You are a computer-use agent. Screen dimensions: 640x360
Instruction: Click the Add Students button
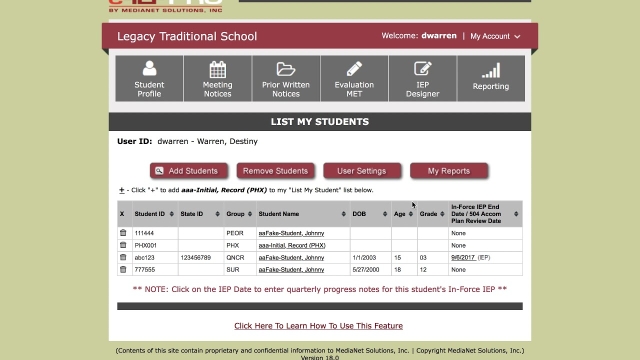point(189,171)
